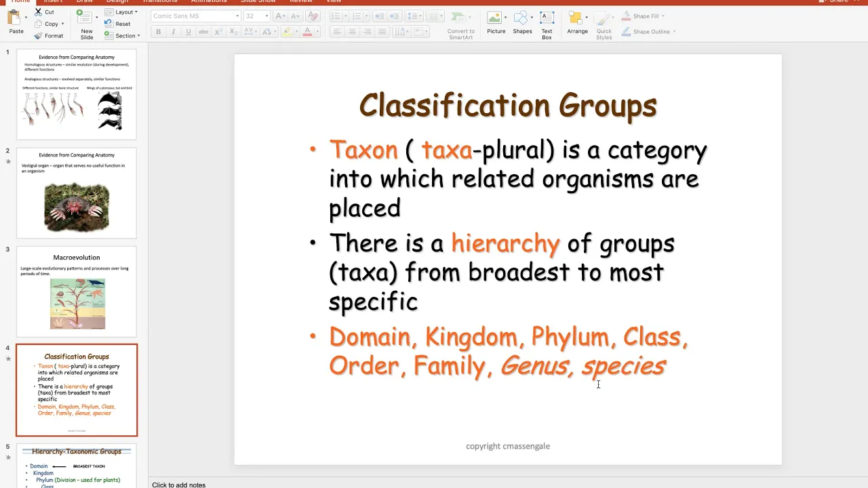Switch to the Animations ribbon tab
Screen dimensions: 868x488
tap(209, 2)
